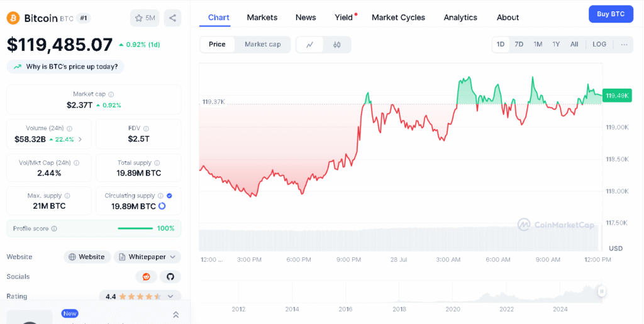Click the document icon on Whitepaper button
The height and width of the screenshot is (324, 644).
(x=122, y=257)
